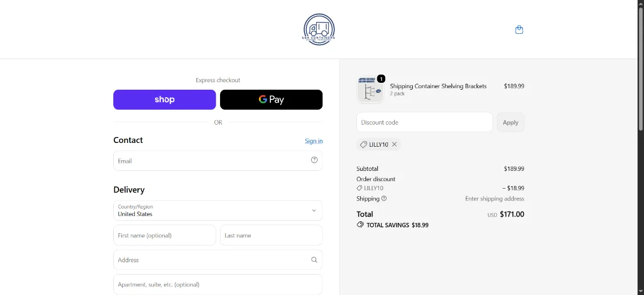Click the USA Containers logo

coord(319,29)
